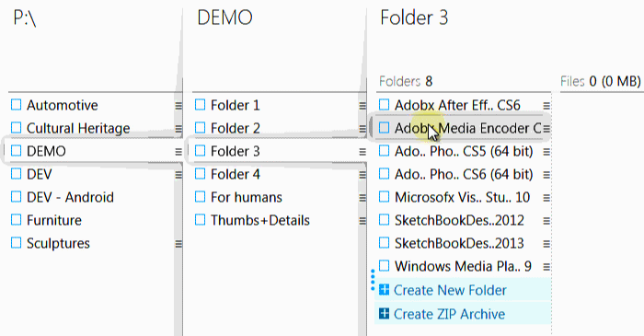
Task: Open menu icon for Adobx Media Encoder
Action: [x=546, y=129]
